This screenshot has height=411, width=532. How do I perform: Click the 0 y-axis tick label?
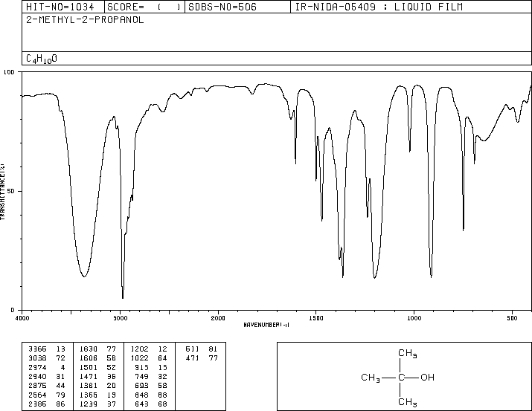(13, 310)
